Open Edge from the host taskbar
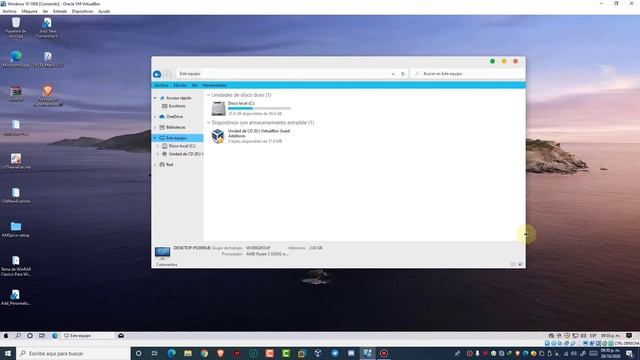Screen dimensions: 640x360 (171, 353)
